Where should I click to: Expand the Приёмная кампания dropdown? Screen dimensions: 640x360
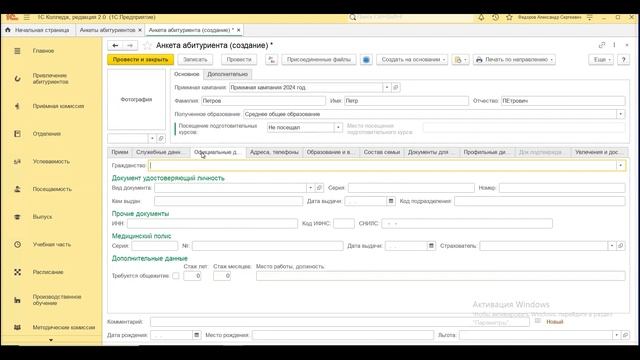(x=387, y=87)
